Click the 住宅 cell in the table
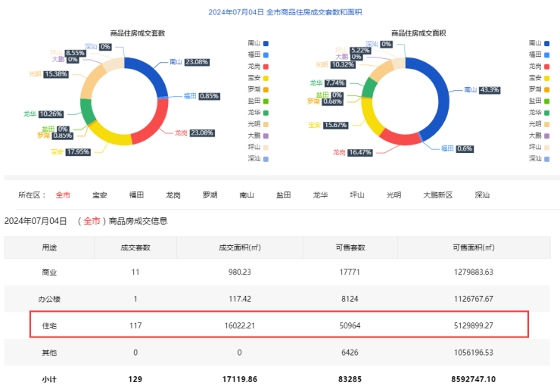 (x=48, y=325)
